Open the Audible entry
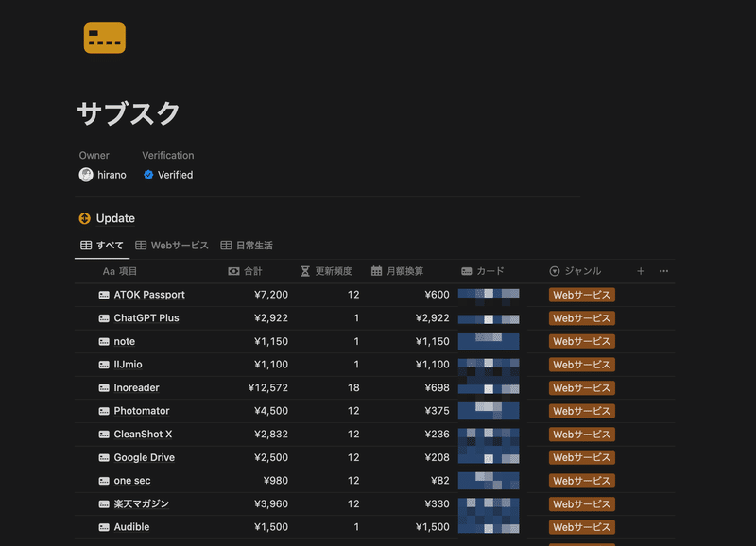Screen dimensions: 756x546 131,527
